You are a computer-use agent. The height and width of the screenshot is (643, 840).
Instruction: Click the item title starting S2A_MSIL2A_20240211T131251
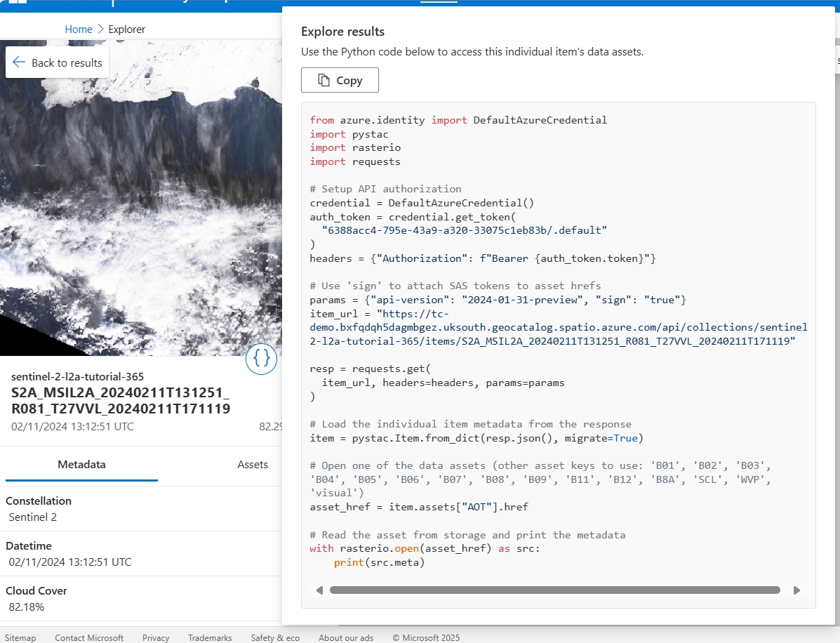[120, 400]
